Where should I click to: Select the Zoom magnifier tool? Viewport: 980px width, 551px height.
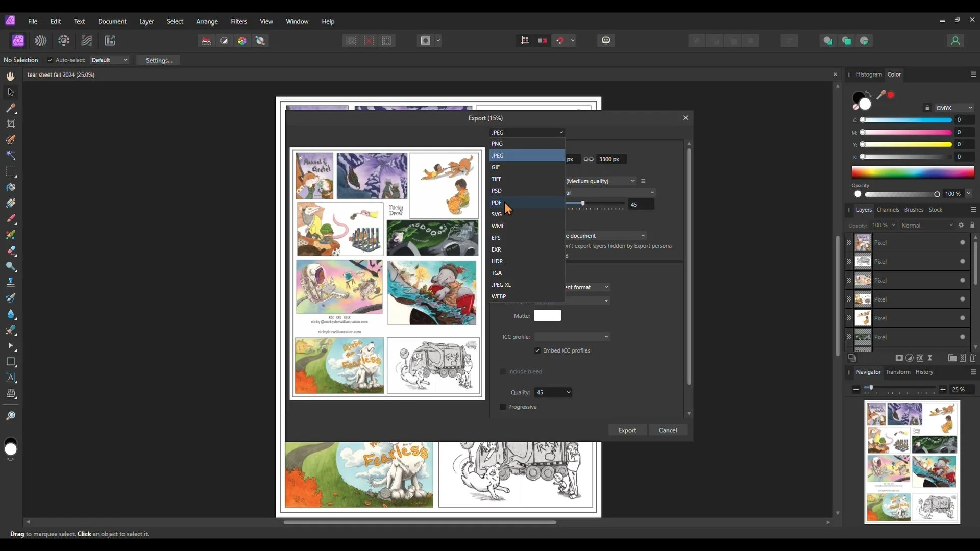pos(11,416)
